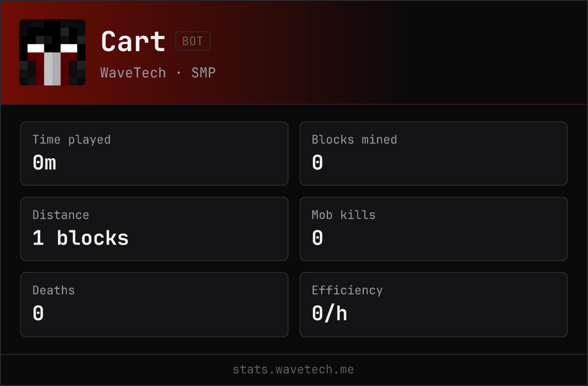Click the Cart player avatar image

tap(52, 52)
